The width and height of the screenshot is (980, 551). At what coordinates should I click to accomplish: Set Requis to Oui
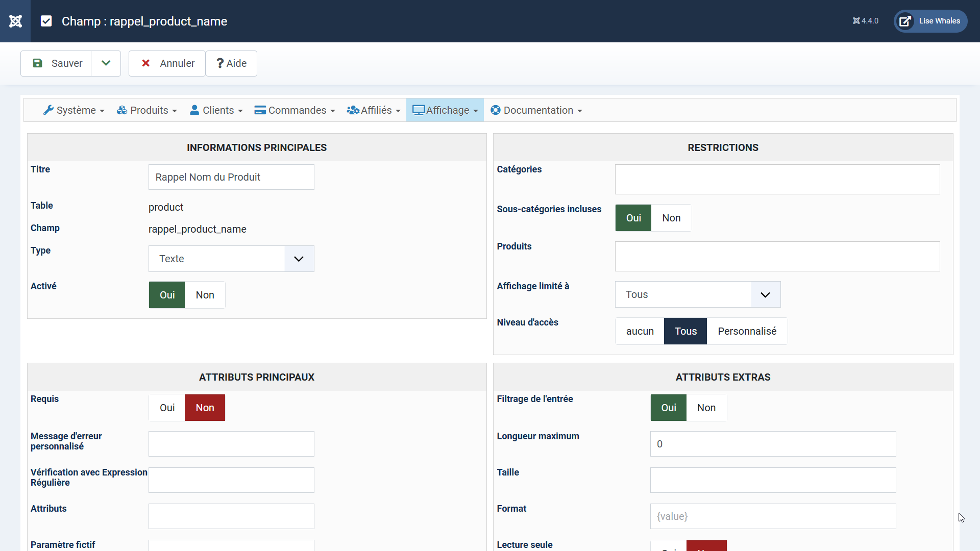(x=167, y=408)
